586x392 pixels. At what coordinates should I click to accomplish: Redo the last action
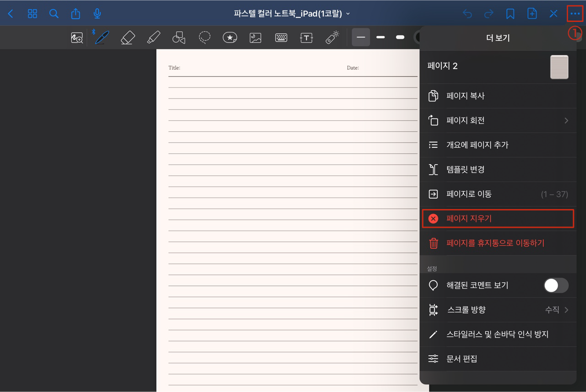click(489, 14)
